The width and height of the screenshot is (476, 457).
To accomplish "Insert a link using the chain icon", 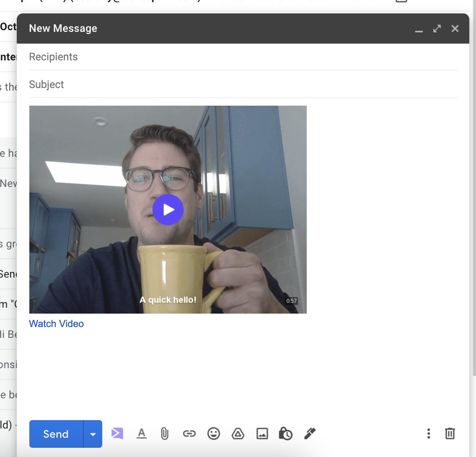I will 189,434.
